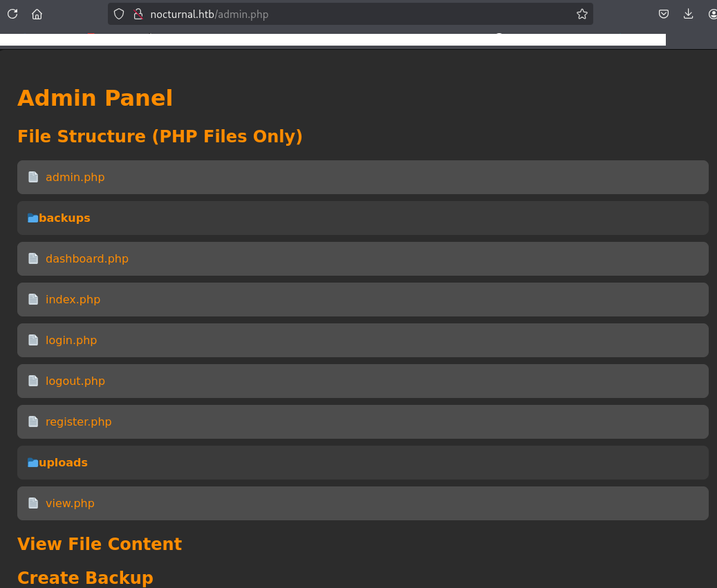The height and width of the screenshot is (588, 717).
Task: Click the file icon beside admin.php
Action: pos(33,177)
